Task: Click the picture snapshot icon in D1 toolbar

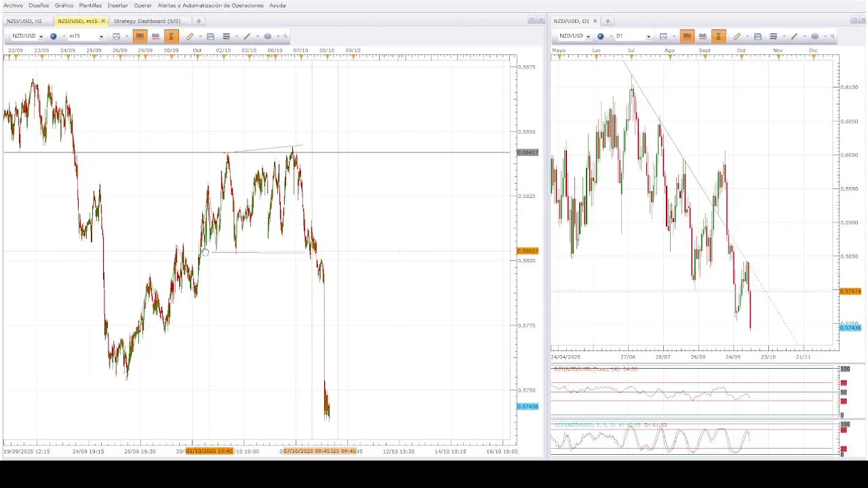Action: click(757, 37)
